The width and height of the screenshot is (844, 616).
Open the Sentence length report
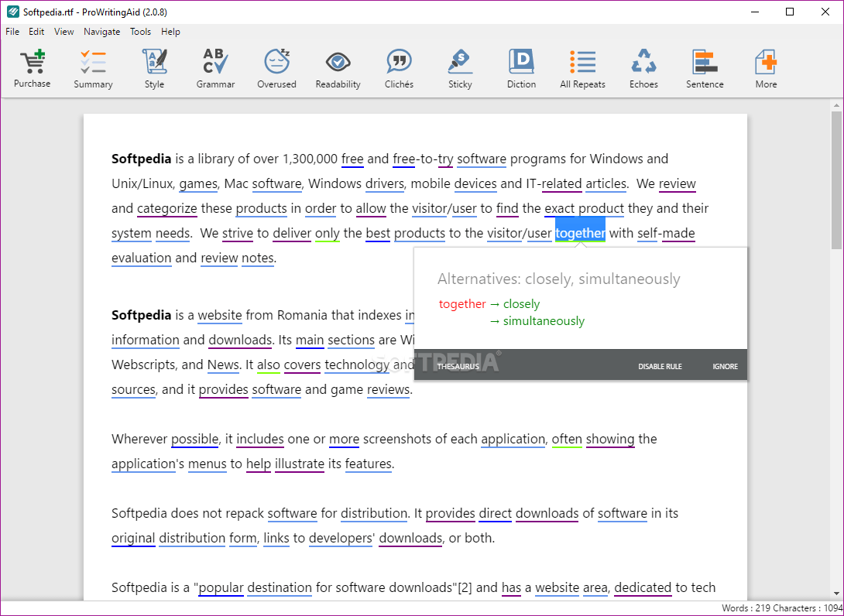(x=705, y=68)
